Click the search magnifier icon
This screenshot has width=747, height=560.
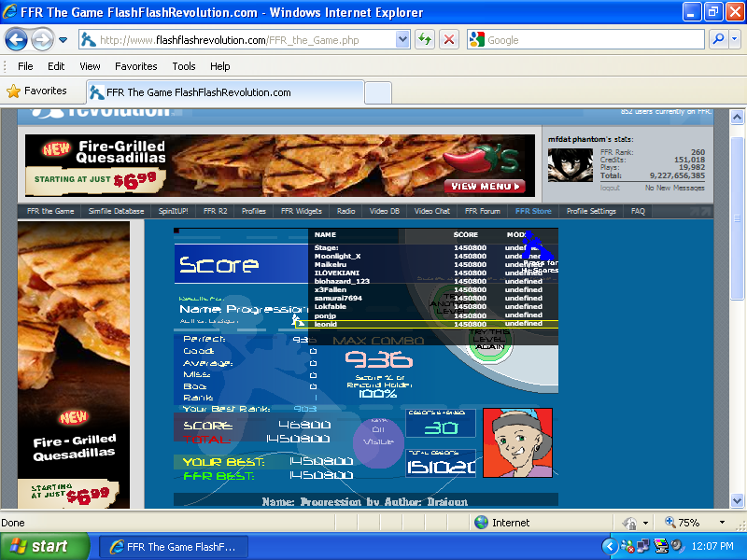(718, 39)
